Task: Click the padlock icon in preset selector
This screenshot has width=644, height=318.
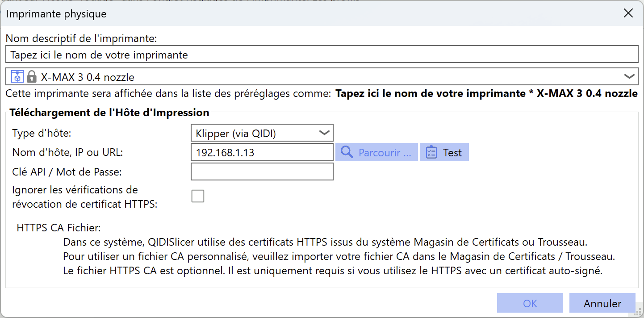Action: 31,76
